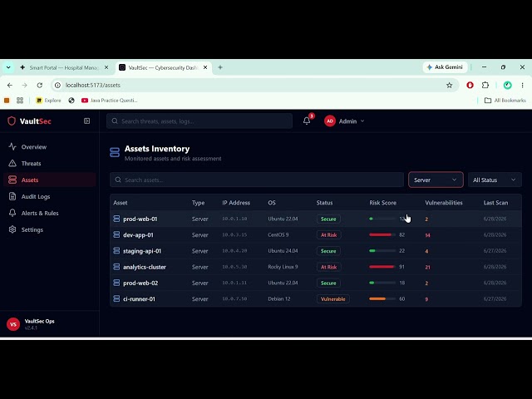Open the browser three-dot menu
The image size is (532, 399).
point(523,85)
